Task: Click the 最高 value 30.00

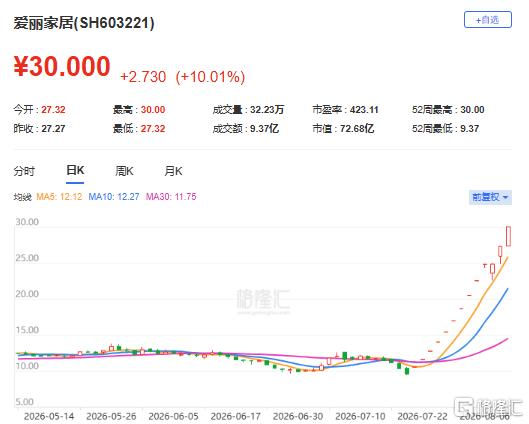Action: (153, 110)
